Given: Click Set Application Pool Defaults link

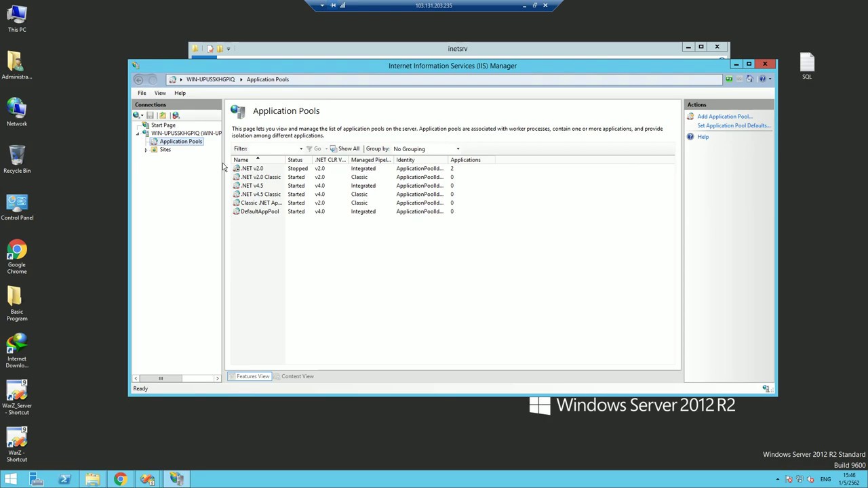Looking at the screenshot, I should tap(733, 125).
